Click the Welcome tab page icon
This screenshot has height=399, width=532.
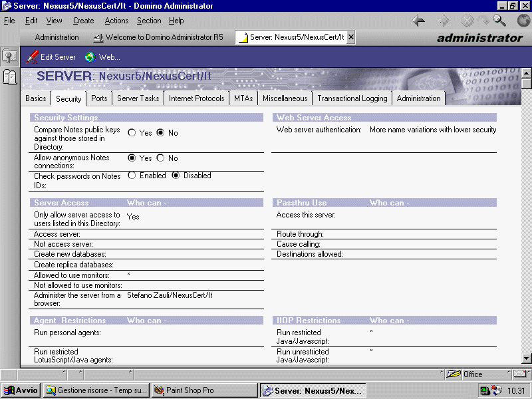98,38
